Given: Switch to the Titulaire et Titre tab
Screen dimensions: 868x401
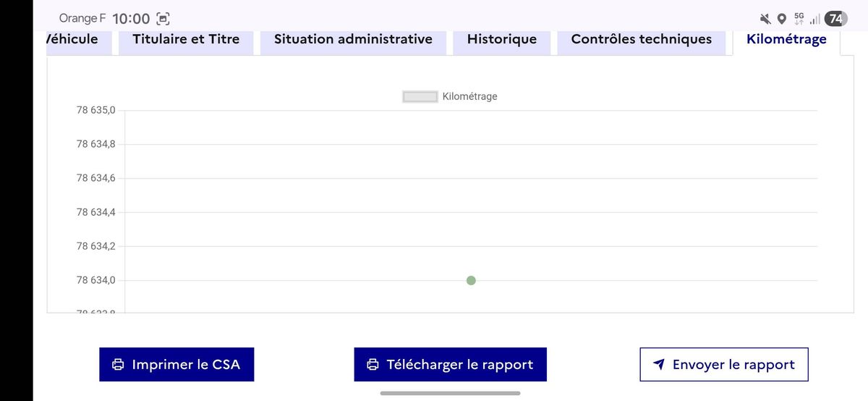Looking at the screenshot, I should pyautogui.click(x=186, y=39).
